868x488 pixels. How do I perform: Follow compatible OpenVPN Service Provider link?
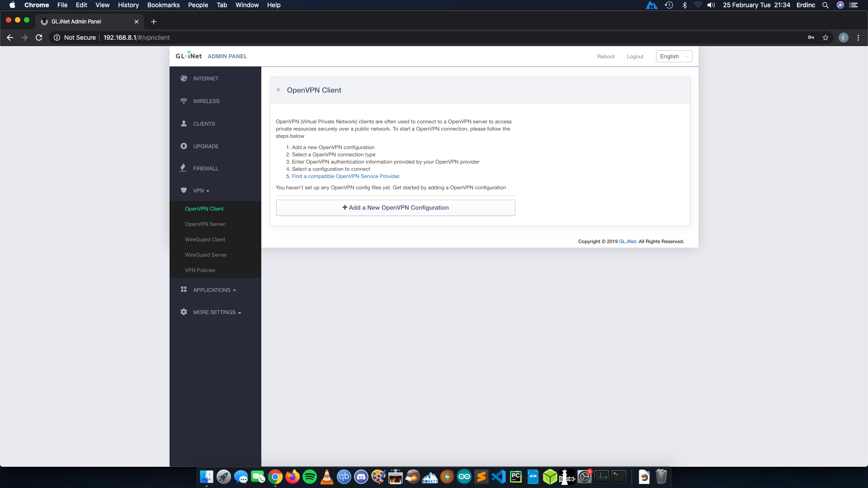346,176
